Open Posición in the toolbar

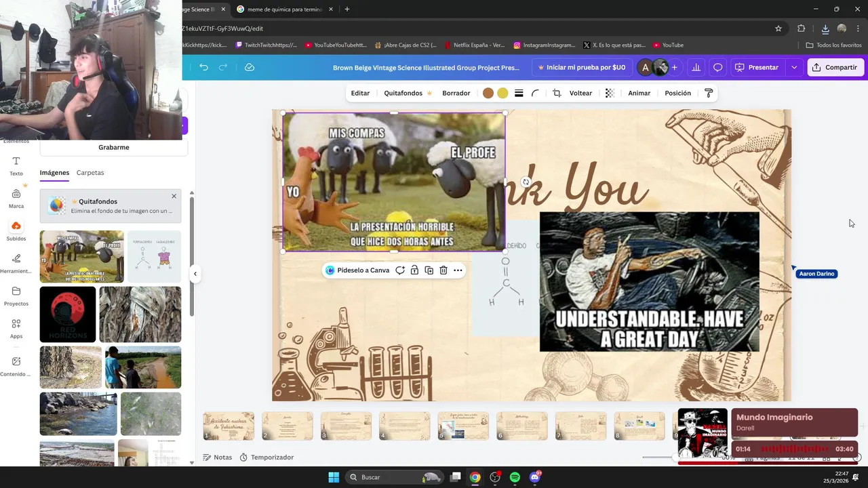coord(677,93)
